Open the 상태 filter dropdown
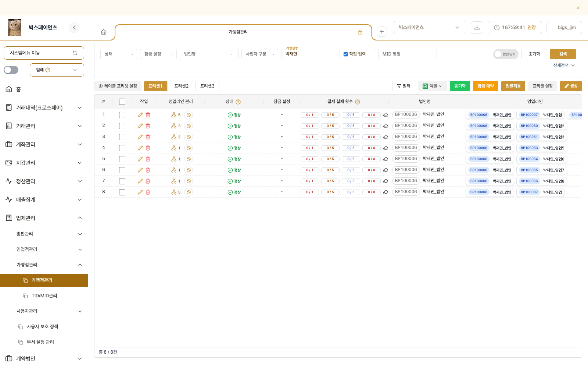This screenshot has width=588, height=368. point(119,54)
